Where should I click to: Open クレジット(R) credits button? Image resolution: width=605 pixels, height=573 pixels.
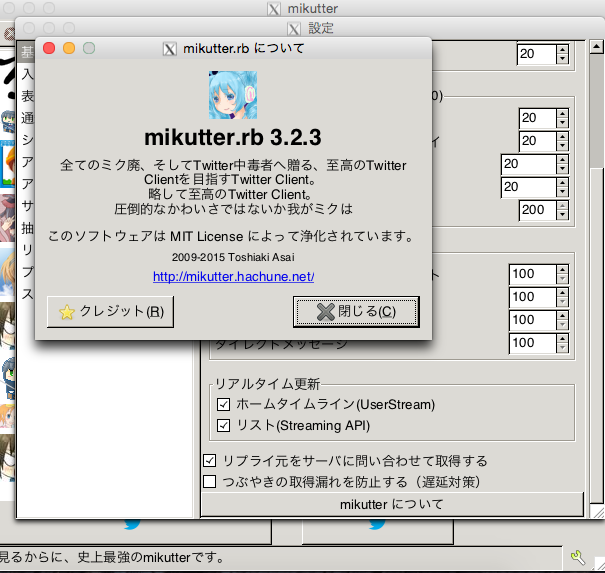[x=110, y=312]
